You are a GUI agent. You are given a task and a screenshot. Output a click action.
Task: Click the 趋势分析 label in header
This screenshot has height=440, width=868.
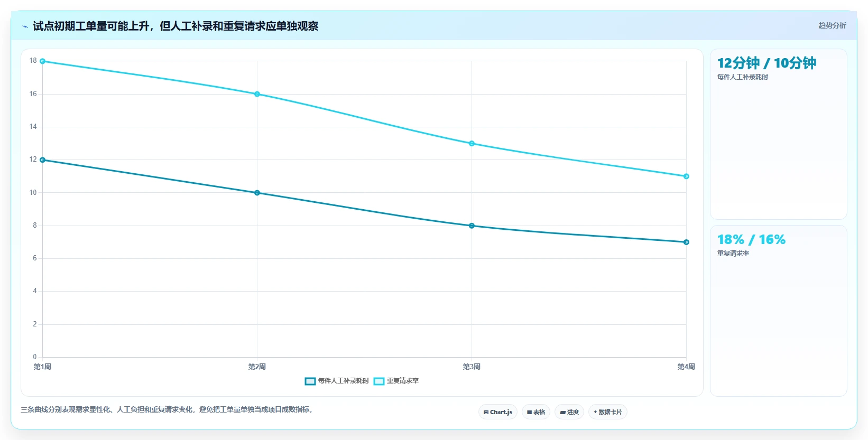pos(832,25)
